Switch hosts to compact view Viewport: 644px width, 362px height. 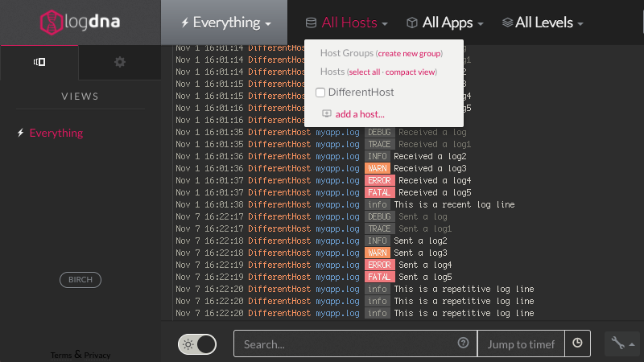point(410,72)
